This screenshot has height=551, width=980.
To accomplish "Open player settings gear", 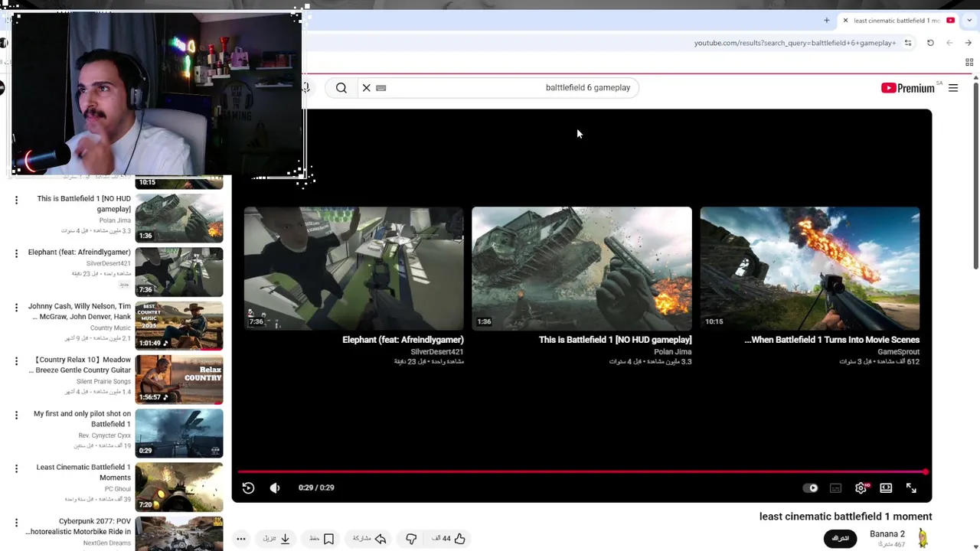I will (x=861, y=488).
